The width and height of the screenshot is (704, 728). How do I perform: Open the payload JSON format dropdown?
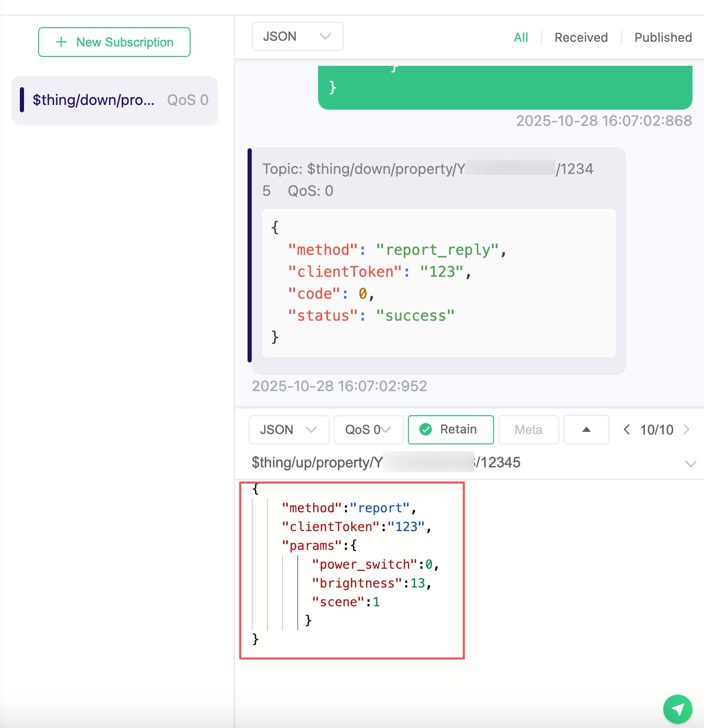[289, 430]
